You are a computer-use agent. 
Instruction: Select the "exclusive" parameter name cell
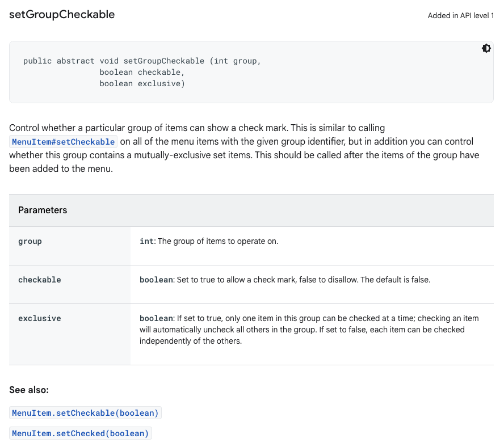pos(39,319)
